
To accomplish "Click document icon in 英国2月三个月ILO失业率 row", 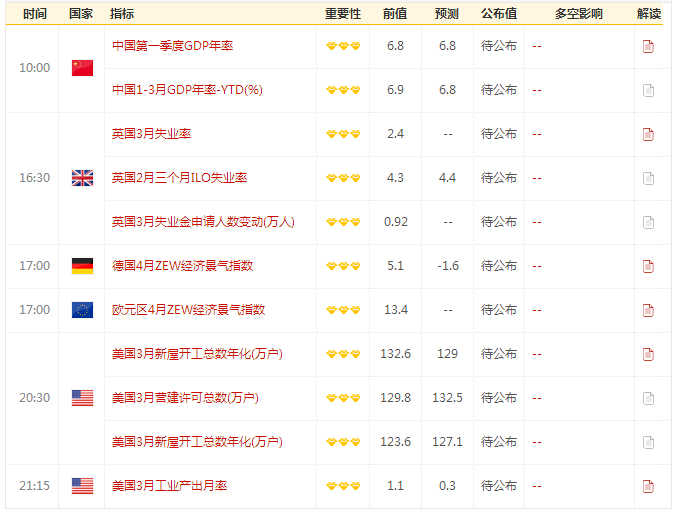I will 648,178.
